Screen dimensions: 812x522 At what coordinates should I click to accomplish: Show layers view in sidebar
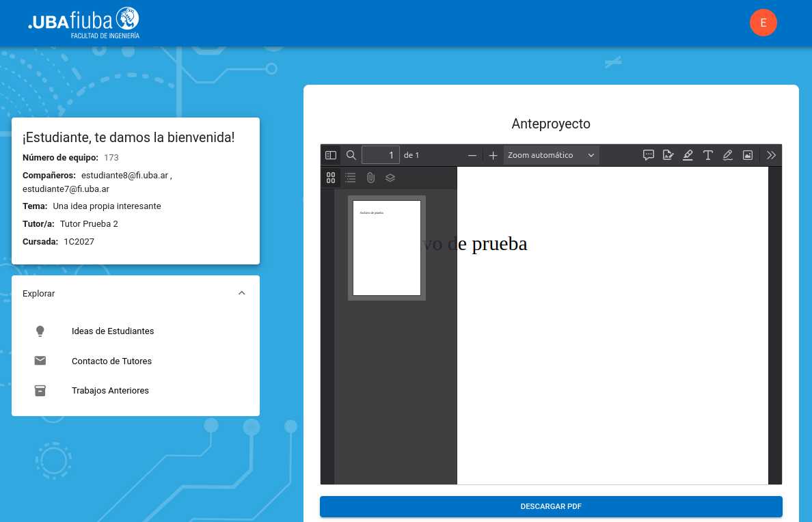(x=390, y=178)
